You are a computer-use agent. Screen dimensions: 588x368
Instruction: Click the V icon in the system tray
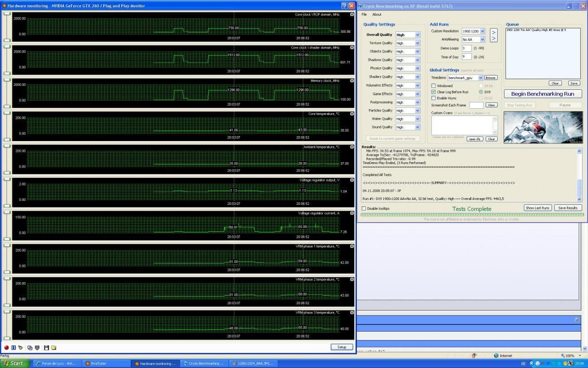570,364
